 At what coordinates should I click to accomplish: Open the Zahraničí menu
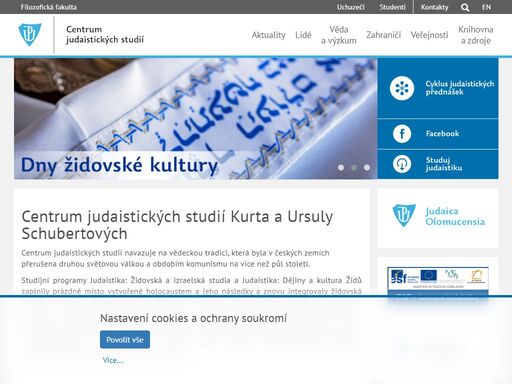[x=383, y=35]
